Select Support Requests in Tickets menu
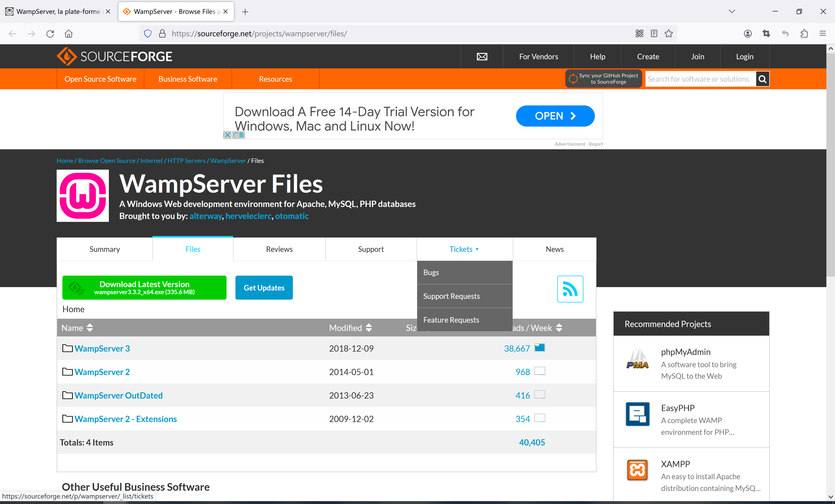This screenshot has width=835, height=504. pos(465,296)
